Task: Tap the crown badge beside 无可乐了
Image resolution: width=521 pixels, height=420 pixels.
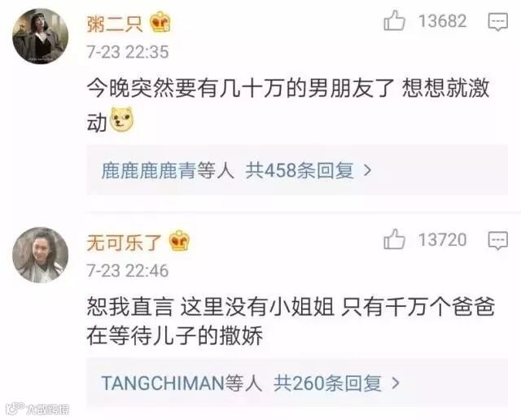Action: 179,241
